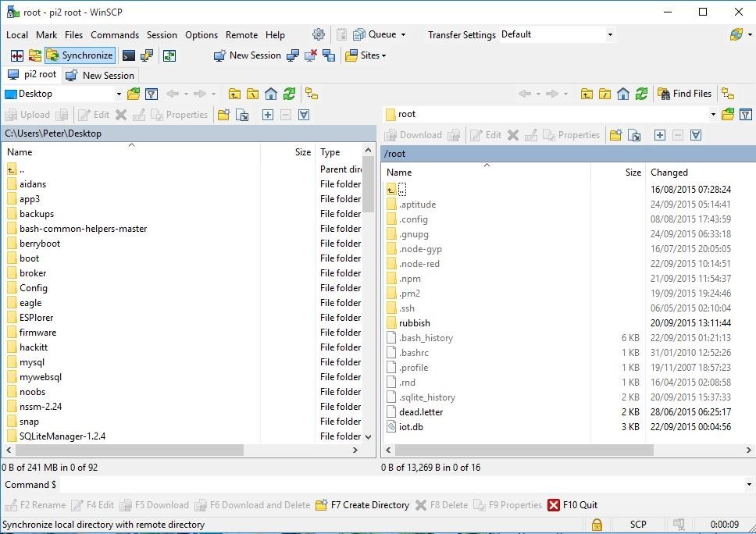Switch to the New Session tab

pyautogui.click(x=100, y=75)
